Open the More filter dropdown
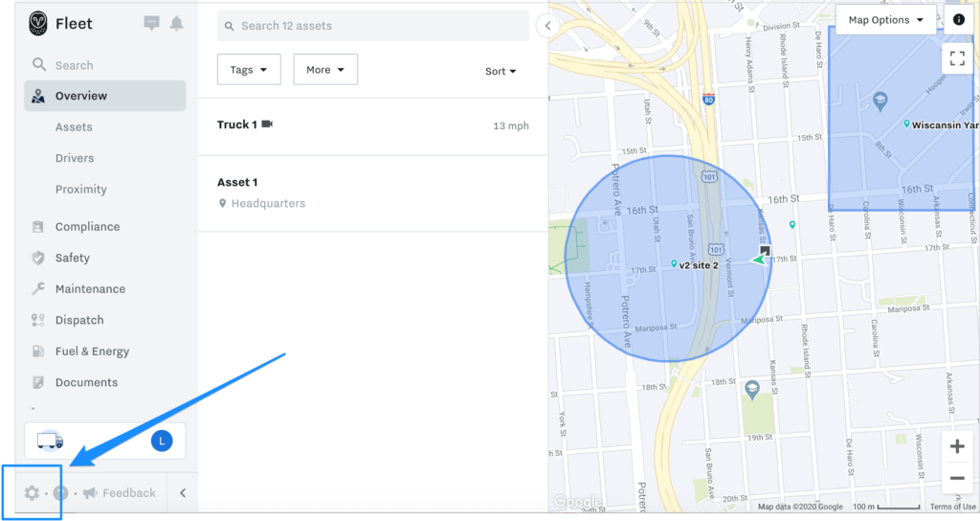Image resolution: width=980 pixels, height=521 pixels. [x=325, y=69]
